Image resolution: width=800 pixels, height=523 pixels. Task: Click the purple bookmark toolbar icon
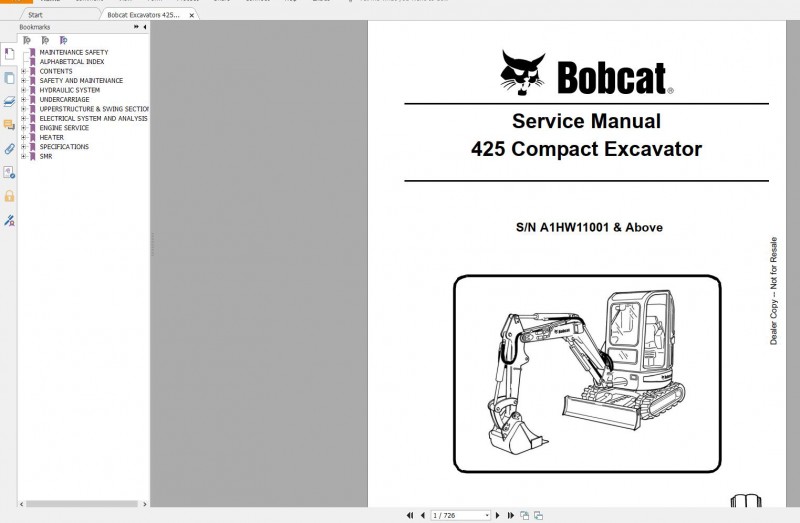coord(63,40)
